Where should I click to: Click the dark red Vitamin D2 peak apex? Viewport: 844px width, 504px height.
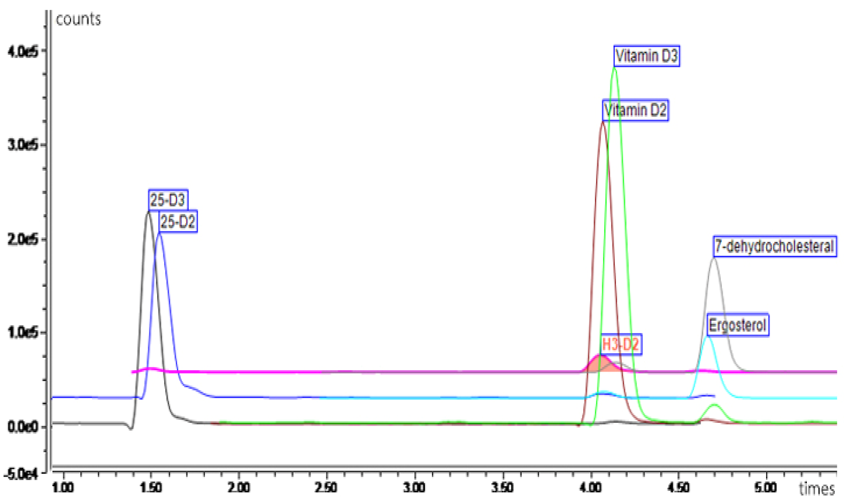pos(602,123)
